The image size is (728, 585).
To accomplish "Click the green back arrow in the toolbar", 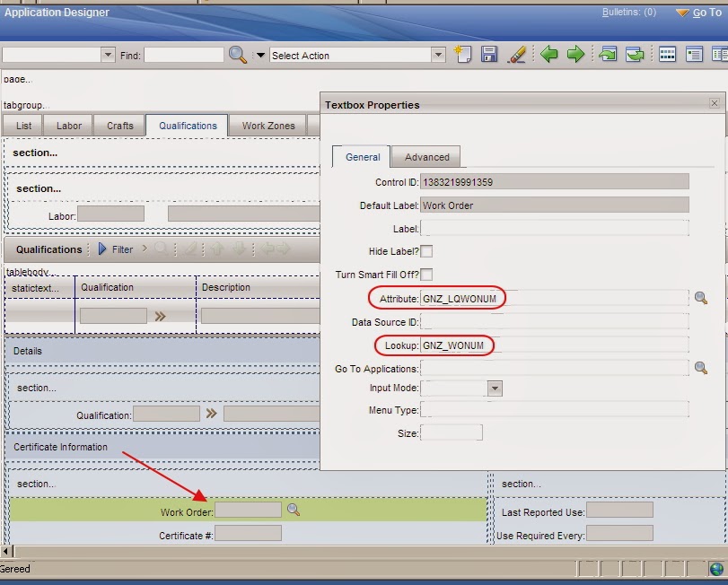I will click(x=548, y=55).
